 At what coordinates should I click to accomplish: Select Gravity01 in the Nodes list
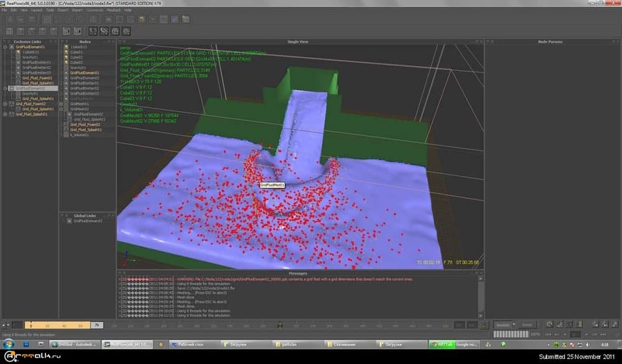(77, 68)
